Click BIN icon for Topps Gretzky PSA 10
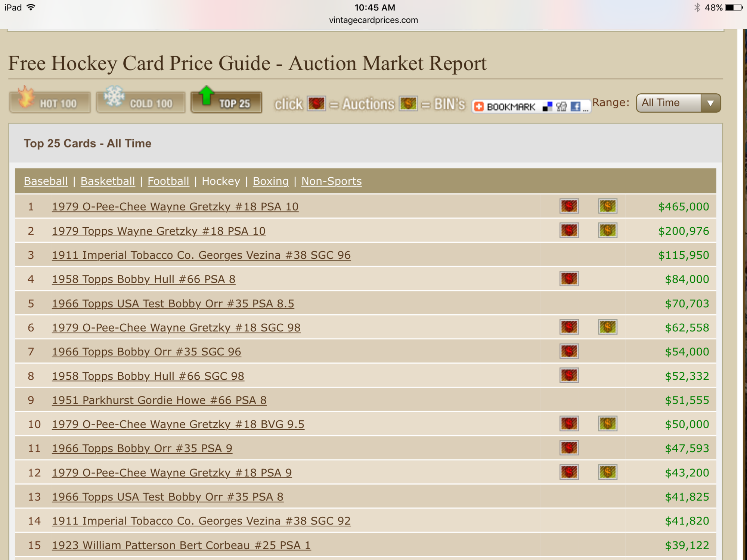 [607, 230]
